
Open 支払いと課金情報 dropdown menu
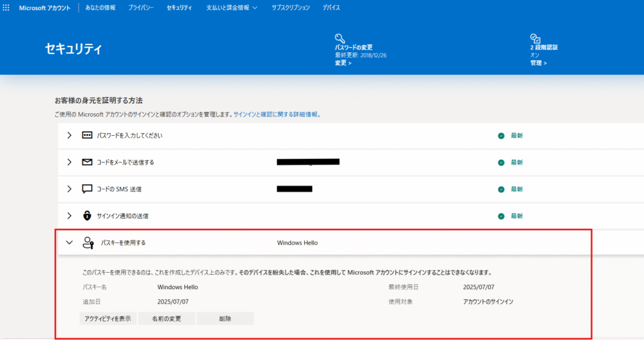(x=231, y=8)
